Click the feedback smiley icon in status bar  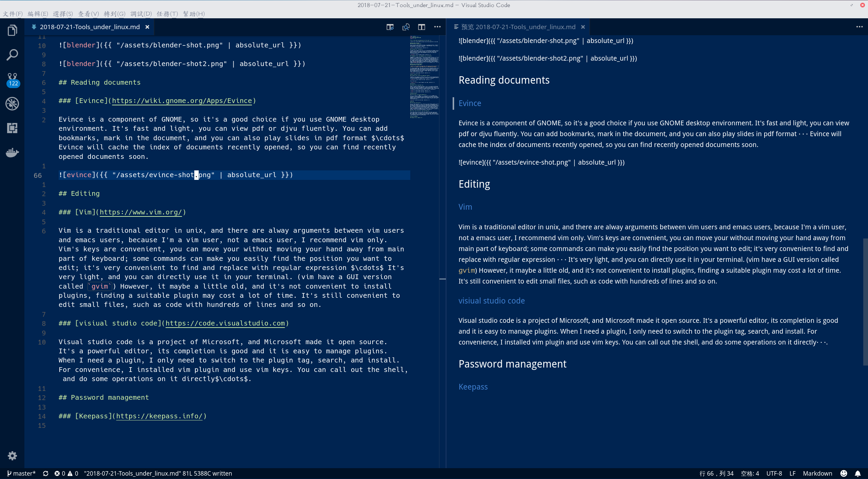coord(844,474)
